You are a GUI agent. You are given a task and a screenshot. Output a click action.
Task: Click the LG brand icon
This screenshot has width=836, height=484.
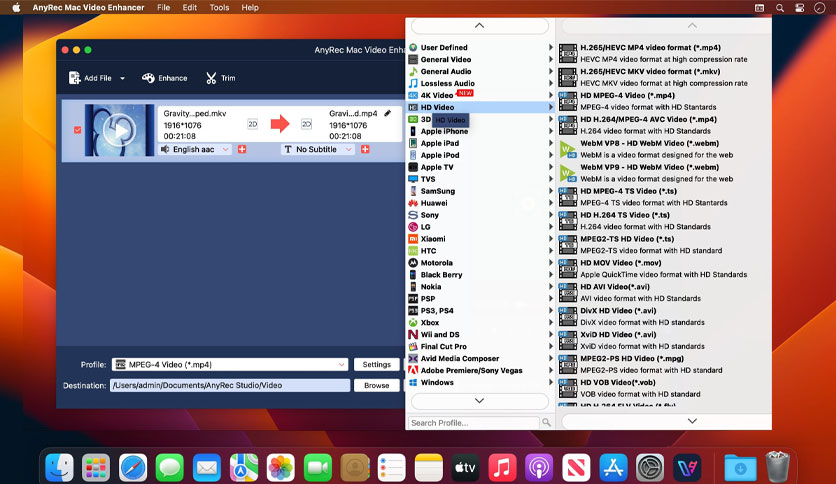(x=413, y=227)
